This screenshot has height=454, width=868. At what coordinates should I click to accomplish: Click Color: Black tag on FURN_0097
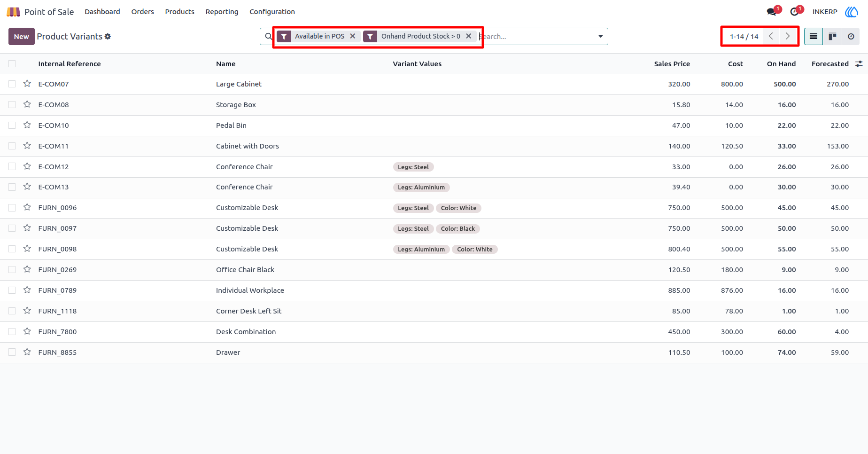coord(458,228)
